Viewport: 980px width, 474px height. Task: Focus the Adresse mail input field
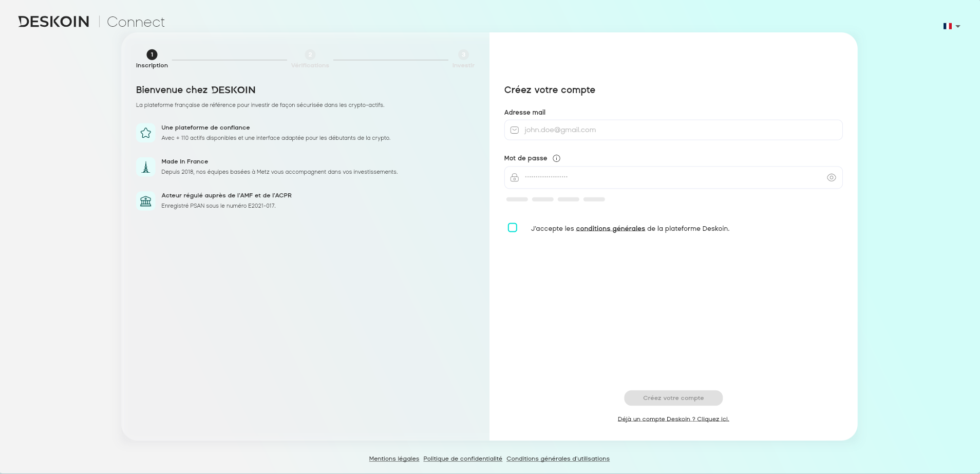coord(678,130)
